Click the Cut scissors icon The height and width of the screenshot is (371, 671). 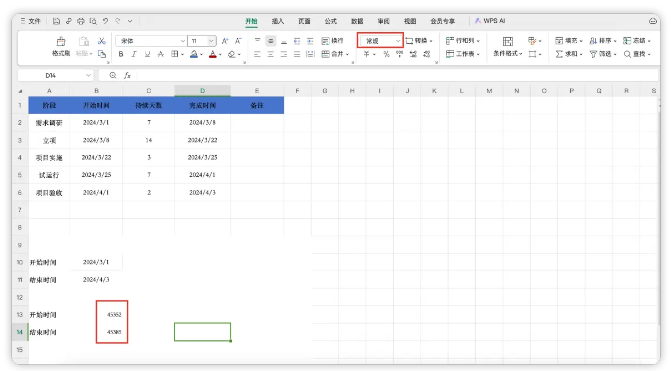point(101,41)
